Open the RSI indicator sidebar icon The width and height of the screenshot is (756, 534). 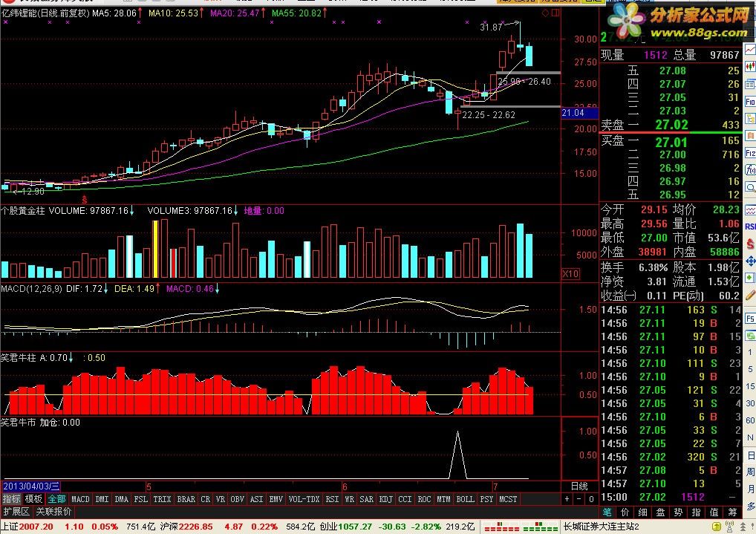click(750, 227)
